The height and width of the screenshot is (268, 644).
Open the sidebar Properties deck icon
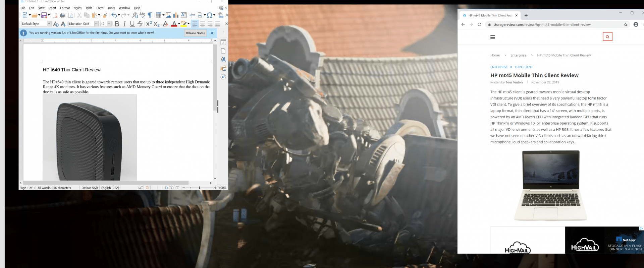tap(223, 42)
